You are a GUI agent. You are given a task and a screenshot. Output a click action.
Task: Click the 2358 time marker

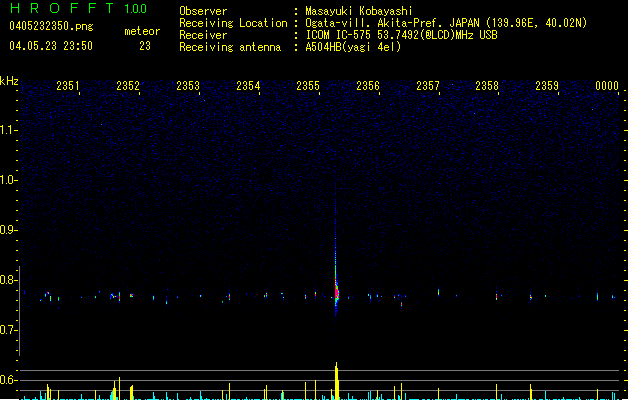click(487, 85)
